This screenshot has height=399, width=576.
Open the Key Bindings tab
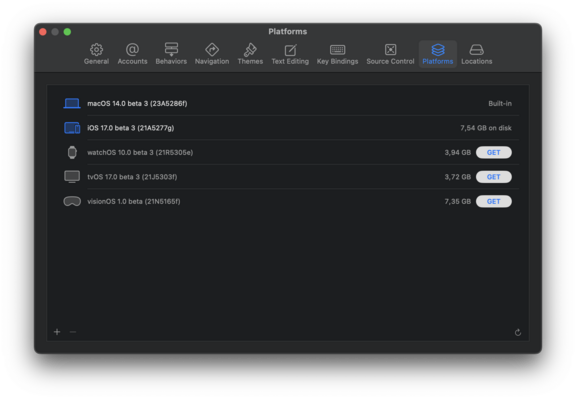337,54
